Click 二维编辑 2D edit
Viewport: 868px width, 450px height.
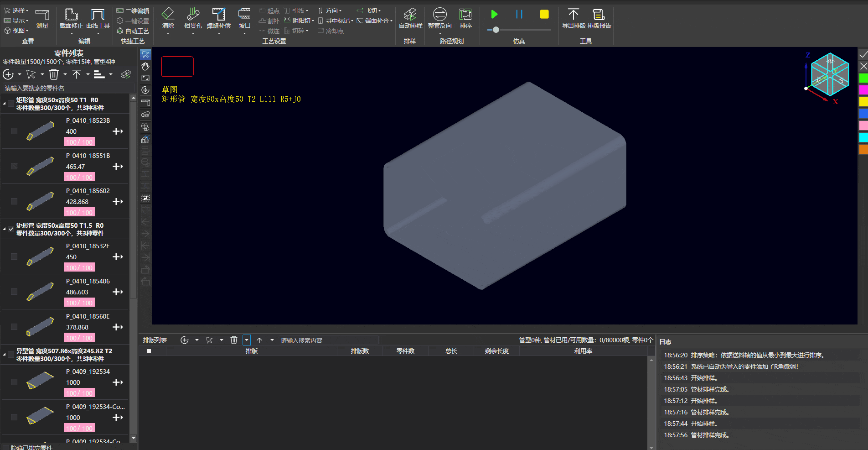click(x=133, y=10)
